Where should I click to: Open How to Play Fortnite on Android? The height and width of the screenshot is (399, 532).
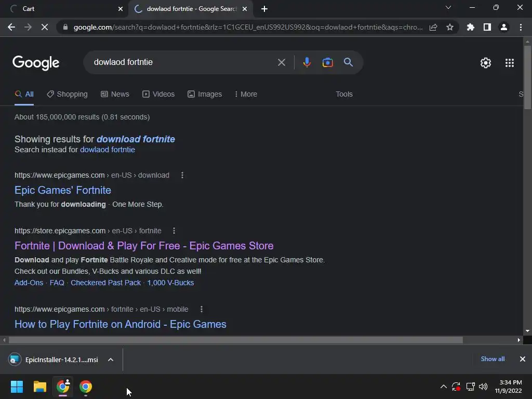(121, 324)
